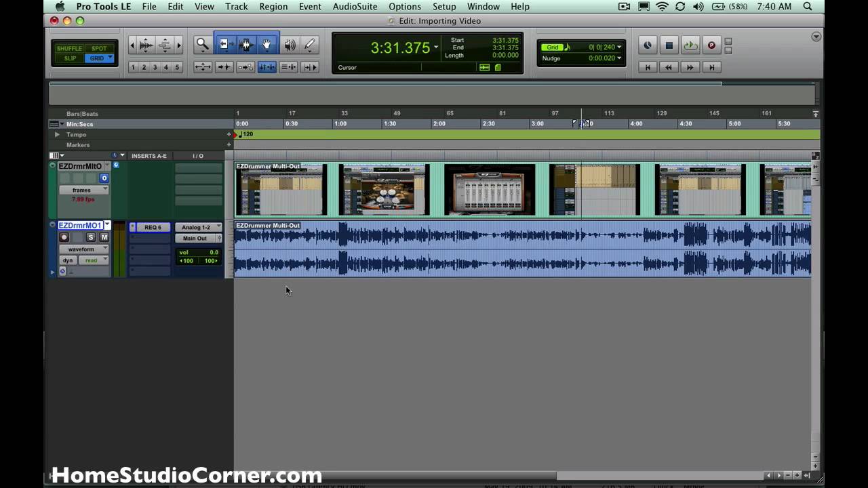Click horizontal zoom in arrow
Viewport: 868px width, 488px height.
click(179, 45)
